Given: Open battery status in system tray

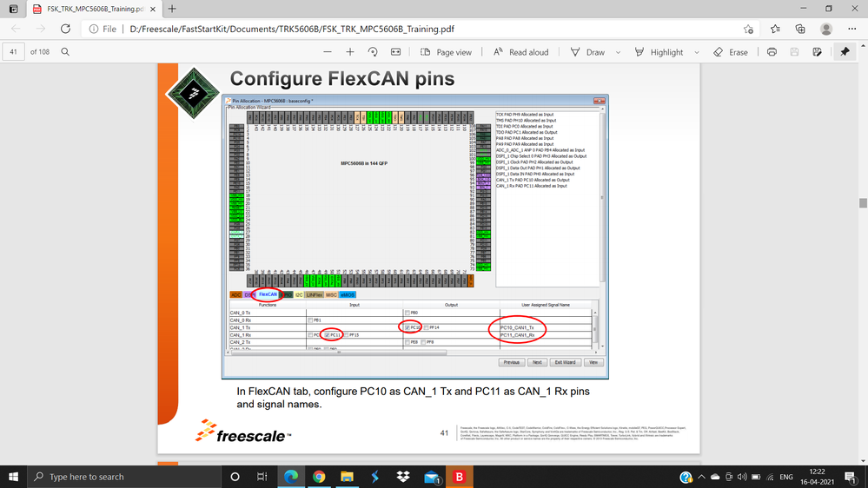Looking at the screenshot, I should click(756, 477).
